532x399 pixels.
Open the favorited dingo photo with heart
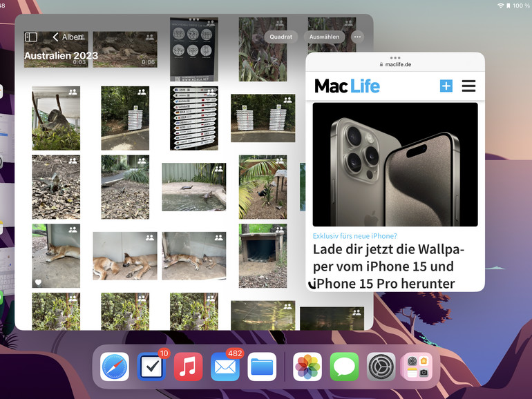[x=56, y=256]
